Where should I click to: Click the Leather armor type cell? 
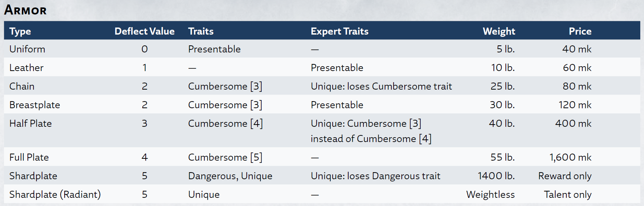pyautogui.click(x=26, y=68)
